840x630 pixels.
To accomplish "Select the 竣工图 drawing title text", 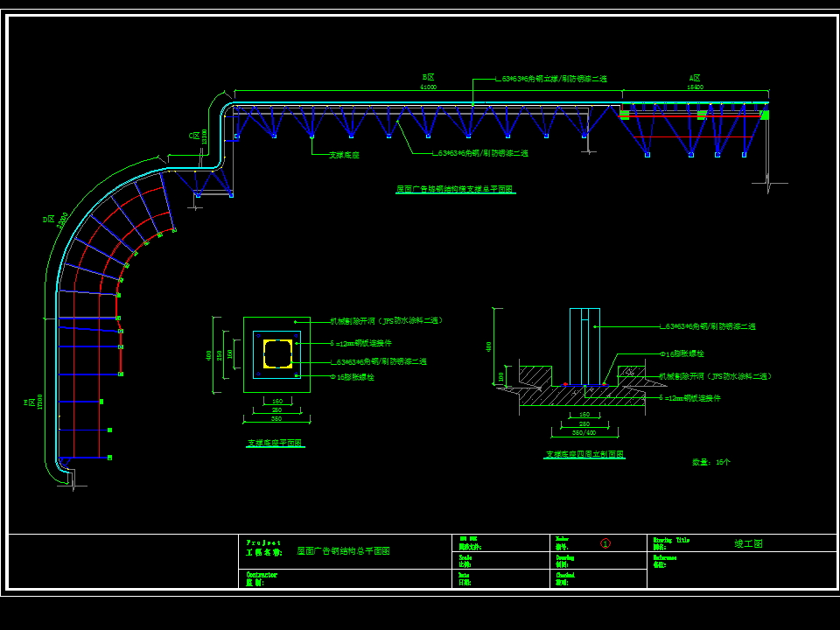I will coord(748,543).
